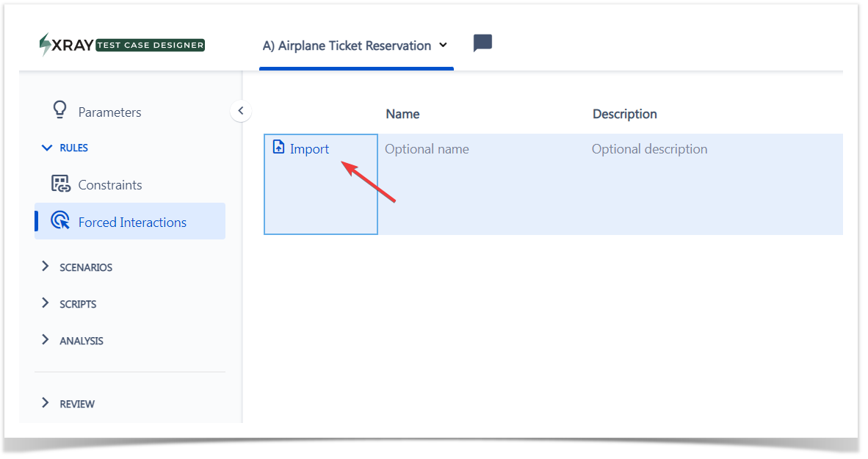The image size is (868, 459).
Task: Click the Forced Interactions cursor icon
Action: tap(60, 220)
